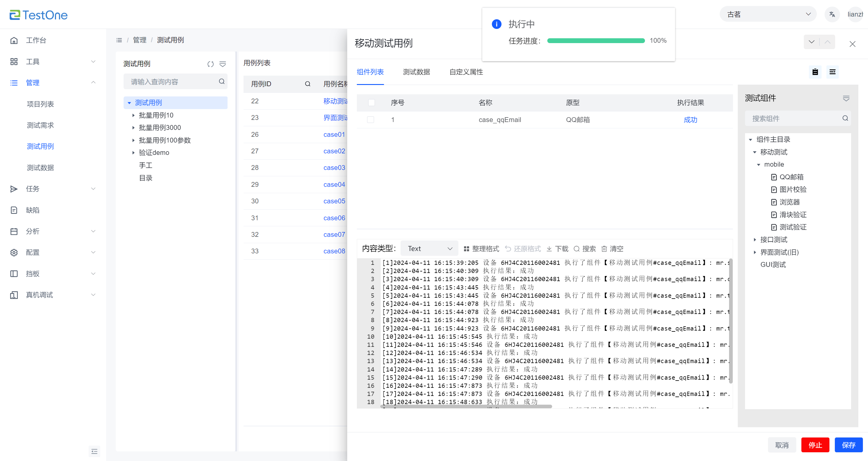Image resolution: width=868 pixels, height=461 pixels.
Task: Toggle the select-all checkbox in component table header
Action: pos(372,103)
